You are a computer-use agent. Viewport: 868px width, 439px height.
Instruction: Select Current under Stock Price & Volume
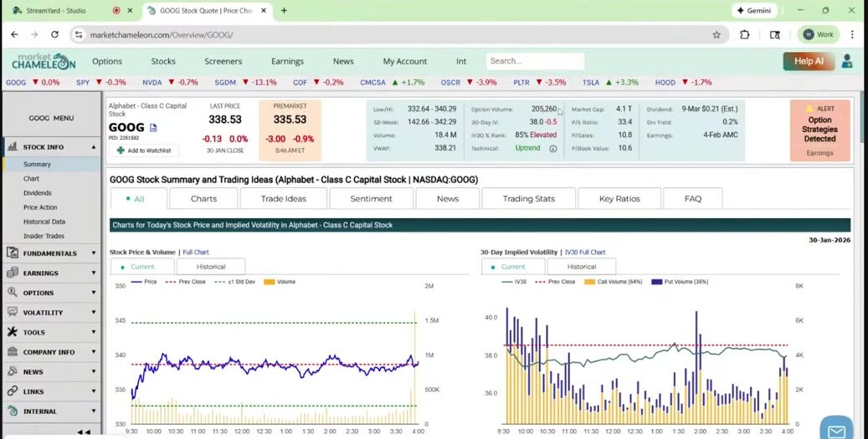143,267
